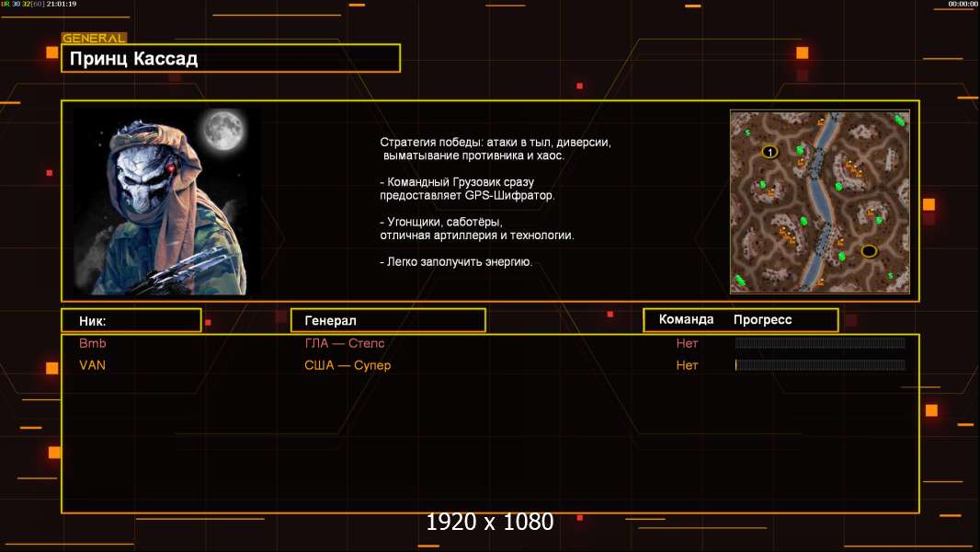Open the map preview thumbnail

[x=820, y=201]
